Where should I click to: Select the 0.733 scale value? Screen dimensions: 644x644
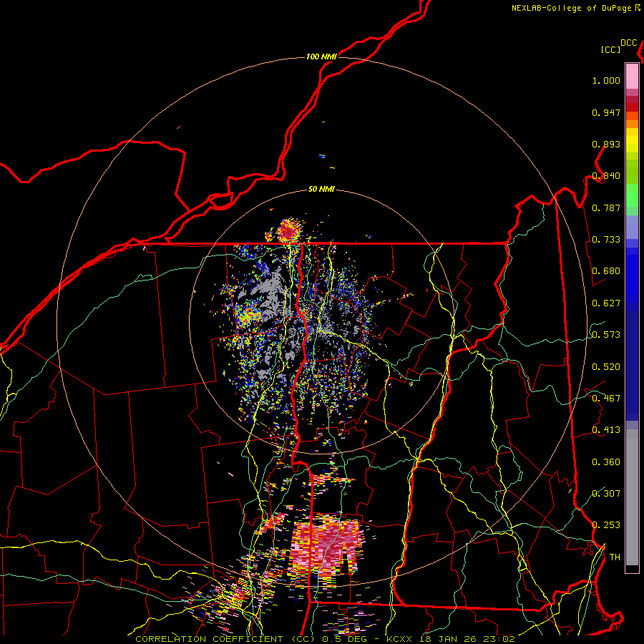click(606, 240)
